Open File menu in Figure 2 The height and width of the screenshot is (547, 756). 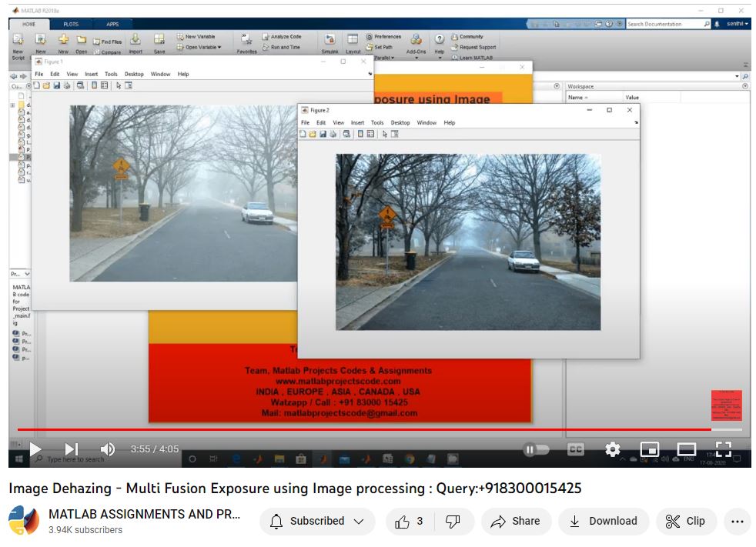pos(305,123)
